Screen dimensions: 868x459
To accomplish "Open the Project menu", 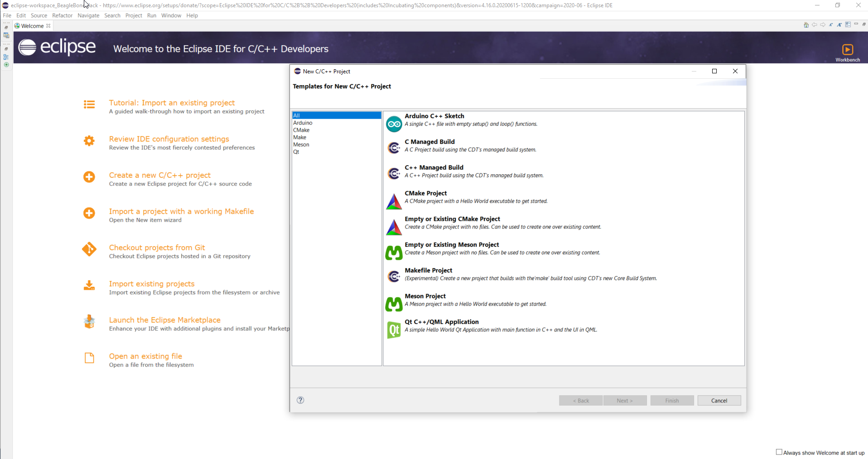I will (x=134, y=15).
